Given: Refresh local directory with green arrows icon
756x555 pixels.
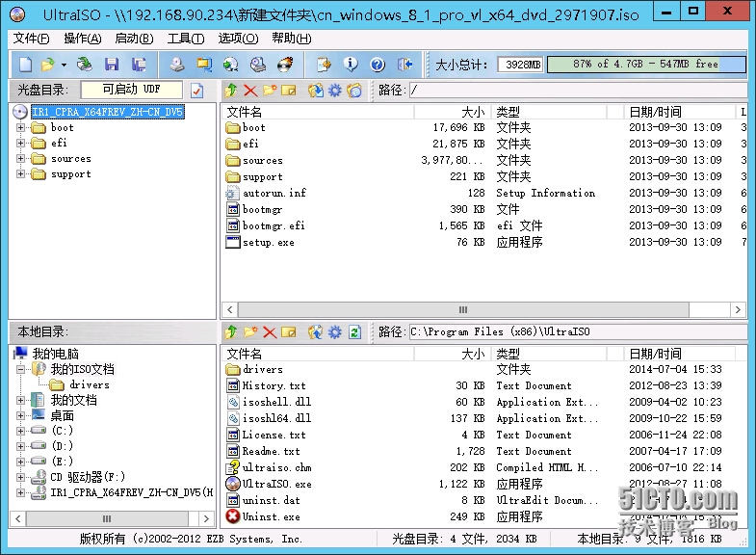Looking at the screenshot, I should click(x=354, y=331).
